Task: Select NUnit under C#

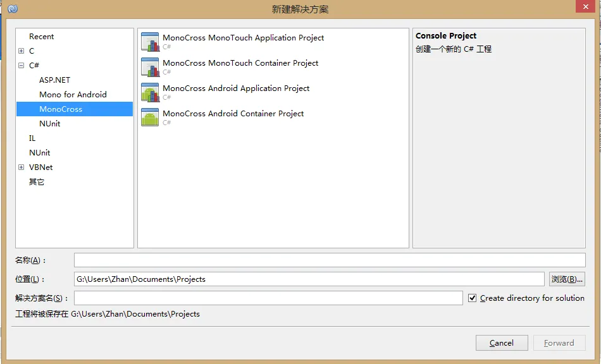Action: click(49, 124)
